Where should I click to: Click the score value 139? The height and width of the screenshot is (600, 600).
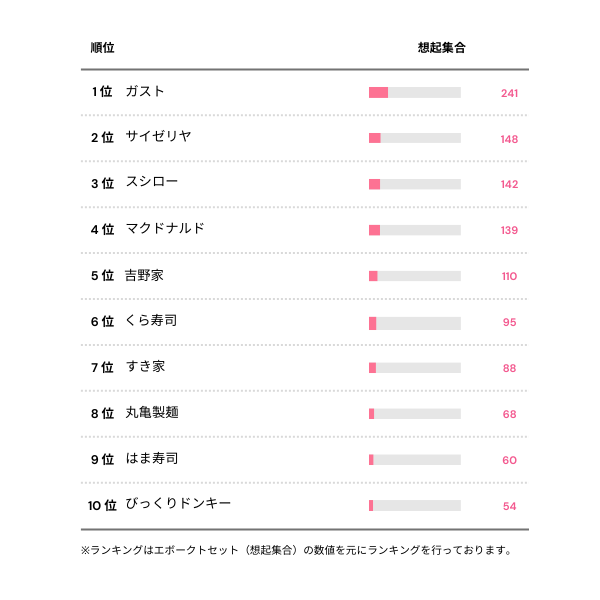pos(509,230)
